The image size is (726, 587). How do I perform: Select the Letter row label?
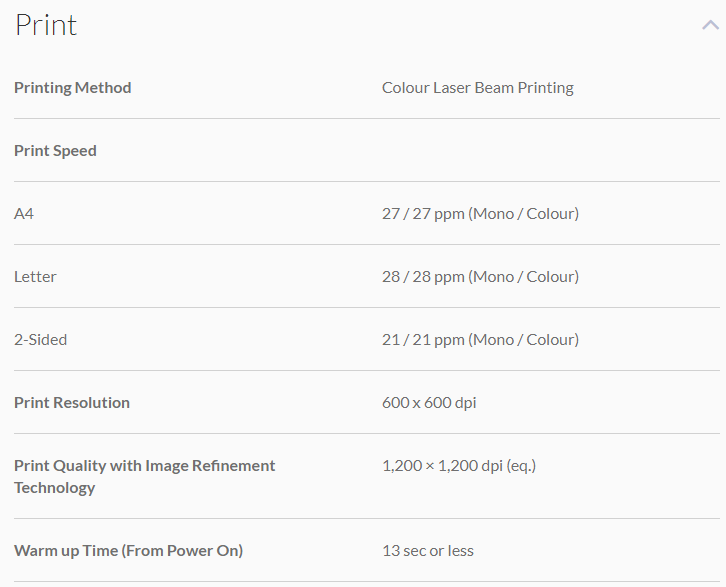(35, 276)
